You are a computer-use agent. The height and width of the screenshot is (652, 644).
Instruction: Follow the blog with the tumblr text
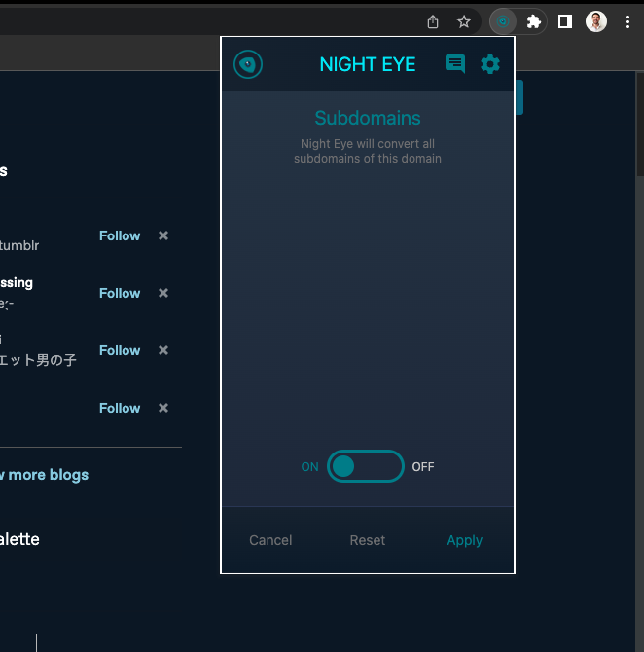120,235
